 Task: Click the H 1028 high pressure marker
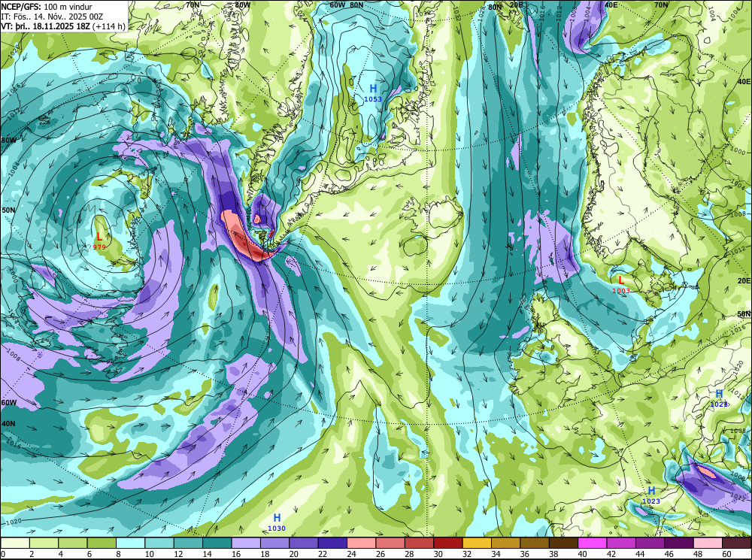coord(719,398)
